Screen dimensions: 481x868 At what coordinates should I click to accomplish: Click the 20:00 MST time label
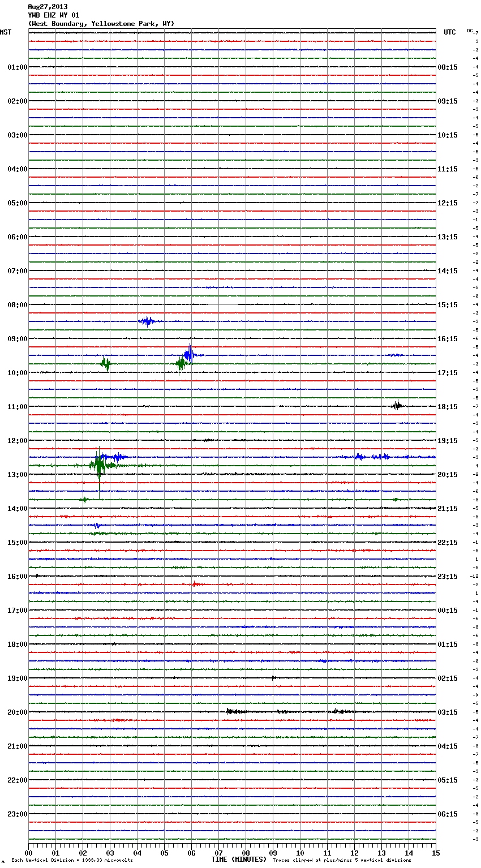pyautogui.click(x=18, y=712)
